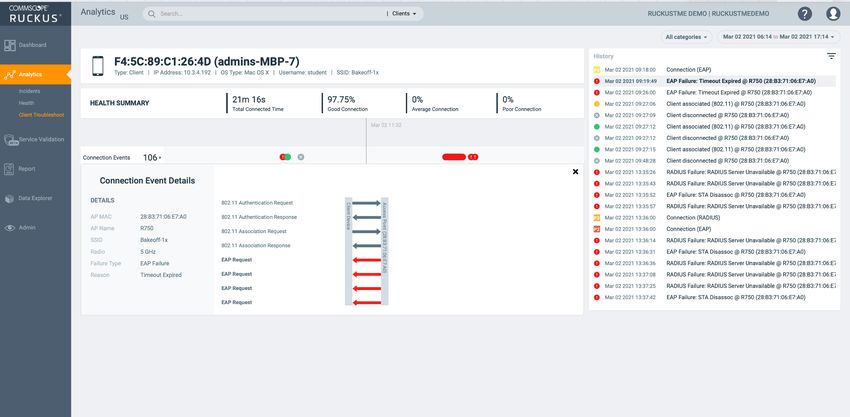The width and height of the screenshot is (850, 417).
Task: Select the 09:18:00 Connection (EAP) history entry
Action: 714,69
